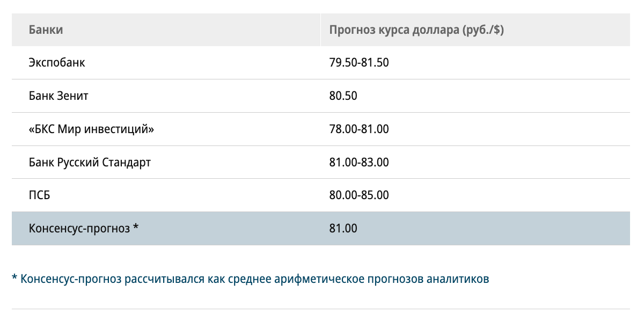The width and height of the screenshot is (644, 321).
Task: Click the 81.00-83.00 forecast value
Action: 359,162
